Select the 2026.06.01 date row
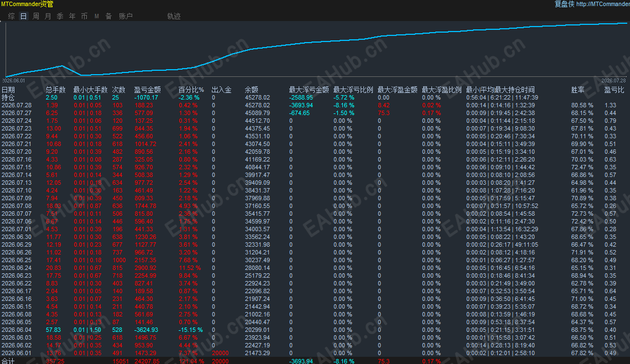Screen dimensions: 630x364 (x=17, y=353)
